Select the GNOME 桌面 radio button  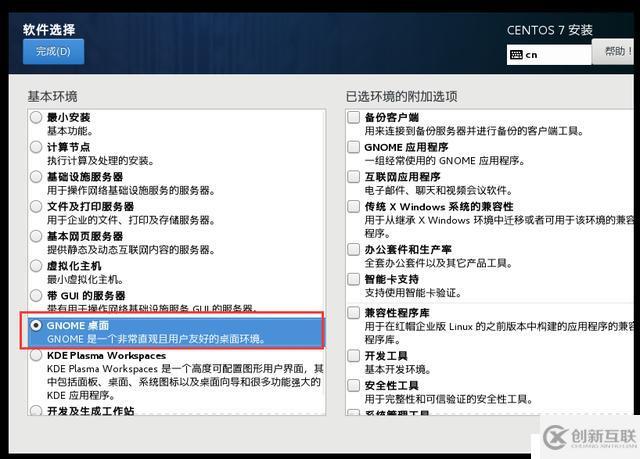point(36,325)
